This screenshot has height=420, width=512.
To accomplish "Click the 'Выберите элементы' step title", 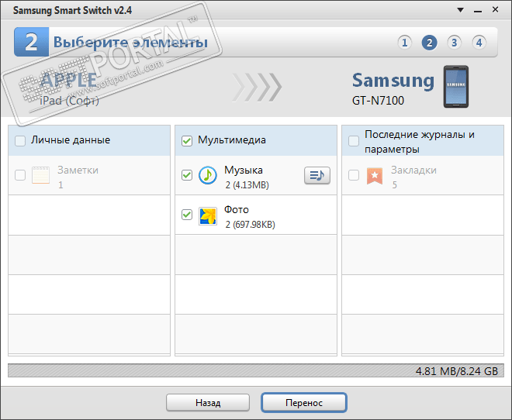I will [130, 43].
